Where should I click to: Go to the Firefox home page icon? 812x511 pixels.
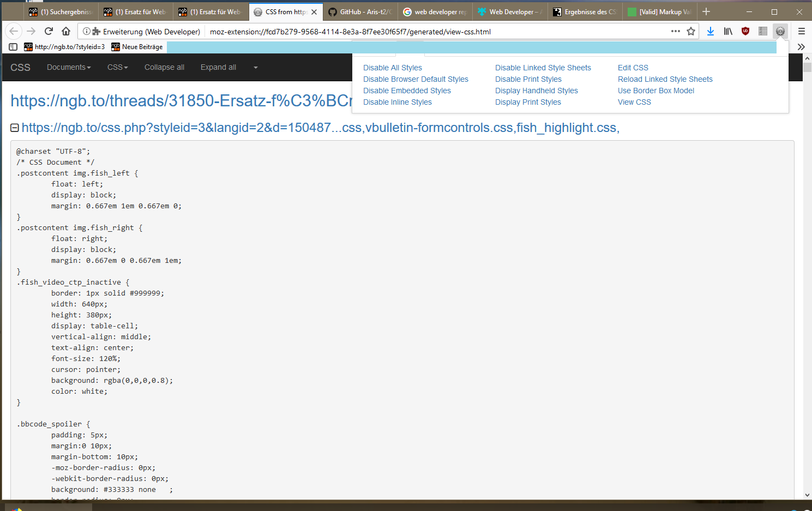click(66, 31)
